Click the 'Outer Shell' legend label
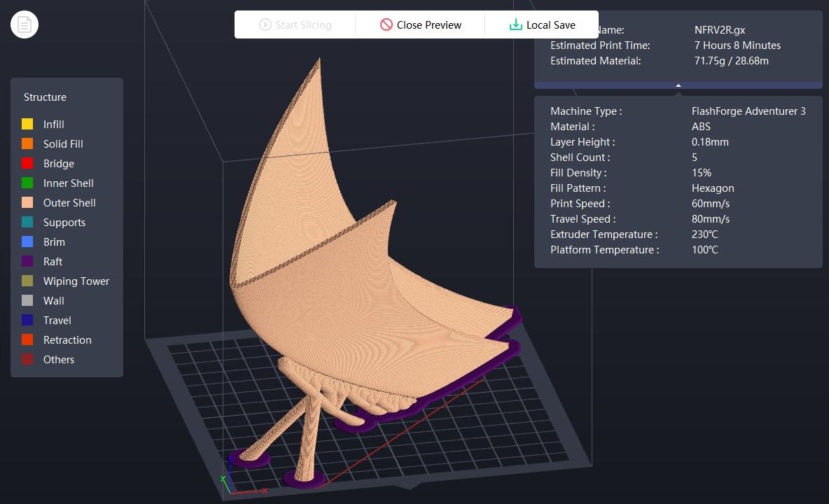The image size is (829, 504). pyautogui.click(x=69, y=203)
